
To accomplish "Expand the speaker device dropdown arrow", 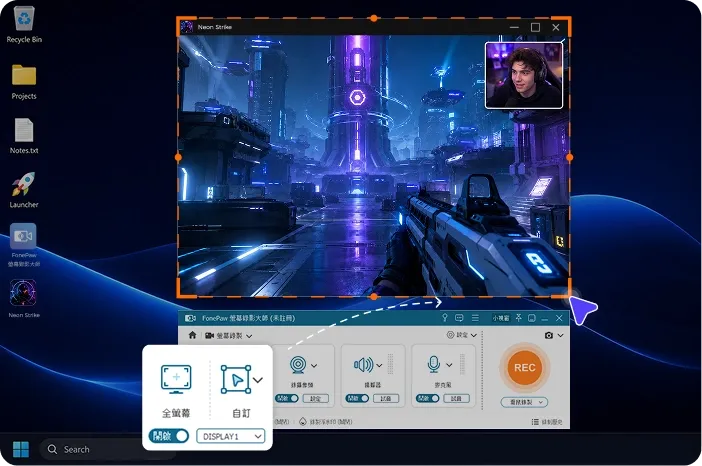I will pyautogui.click(x=379, y=365).
